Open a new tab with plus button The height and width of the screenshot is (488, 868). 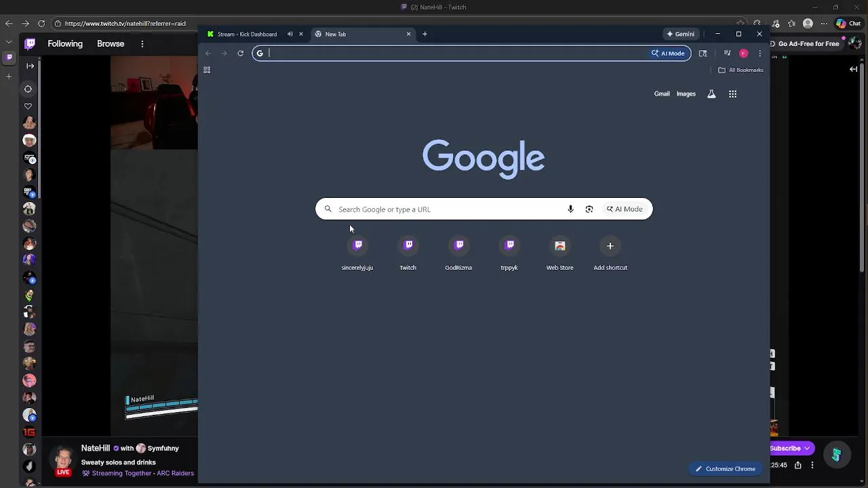pos(425,34)
